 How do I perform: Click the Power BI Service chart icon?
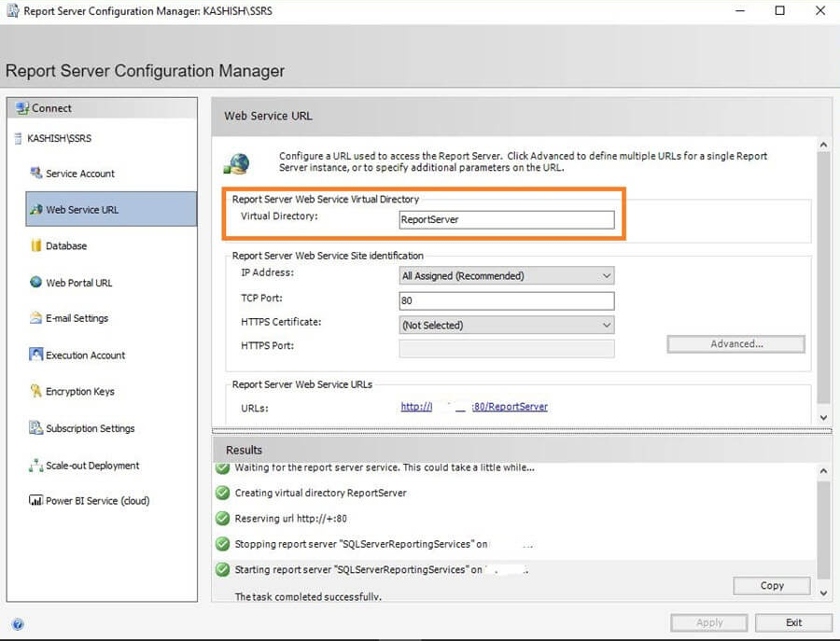pyautogui.click(x=35, y=500)
